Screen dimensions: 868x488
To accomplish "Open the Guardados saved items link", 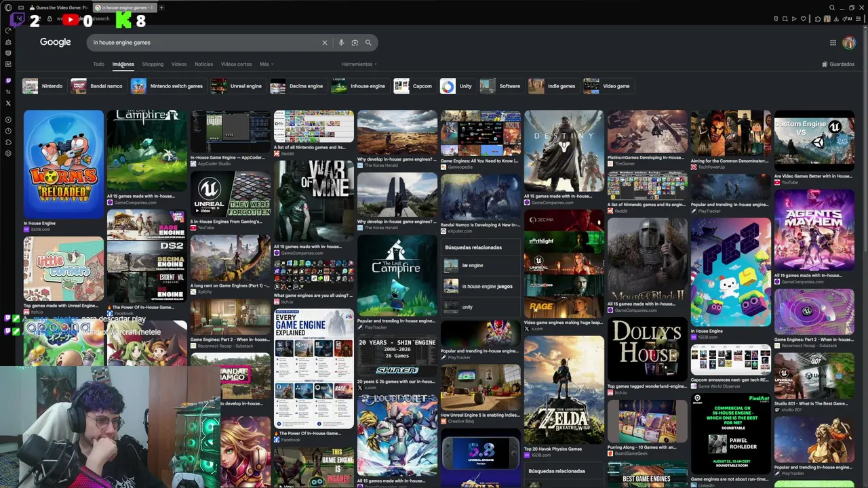I will (x=838, y=64).
